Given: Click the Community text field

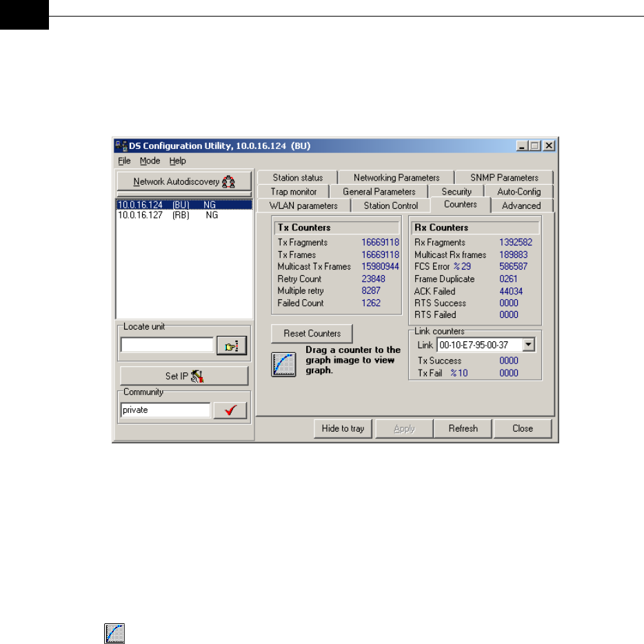Looking at the screenshot, I should 165,410.
